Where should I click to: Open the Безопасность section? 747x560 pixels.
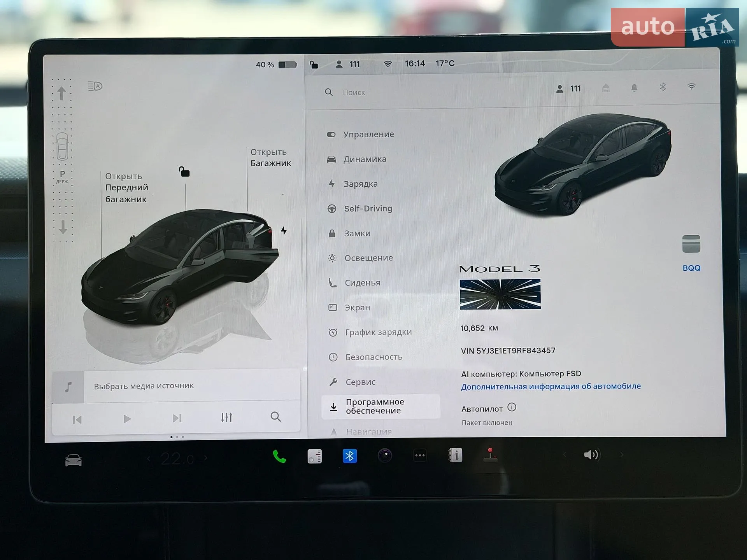[x=366, y=357]
